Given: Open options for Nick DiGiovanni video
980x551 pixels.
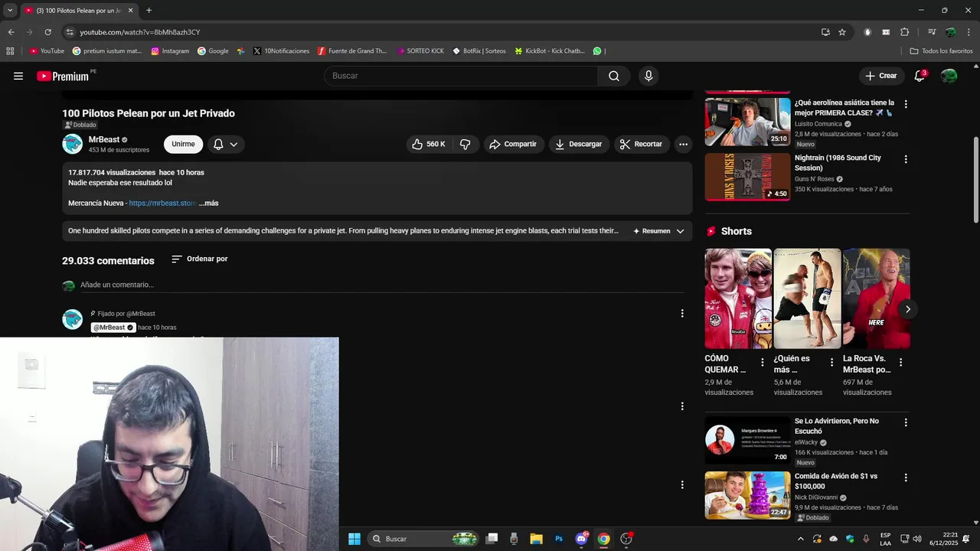Looking at the screenshot, I should 906,478.
